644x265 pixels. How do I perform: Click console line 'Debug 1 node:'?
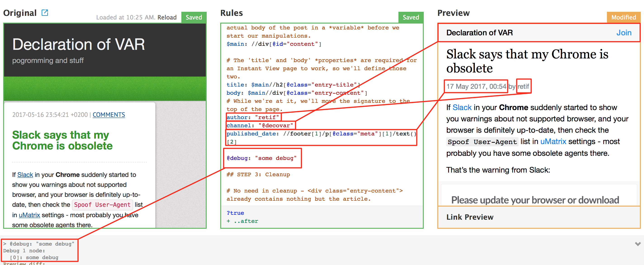pyautogui.click(x=24, y=251)
